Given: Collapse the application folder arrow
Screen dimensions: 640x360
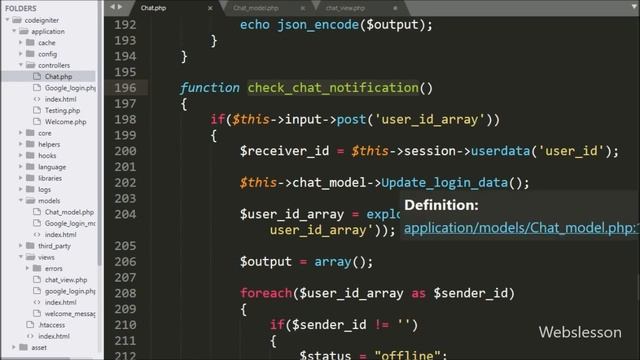Looking at the screenshot, I should [x=14, y=31].
